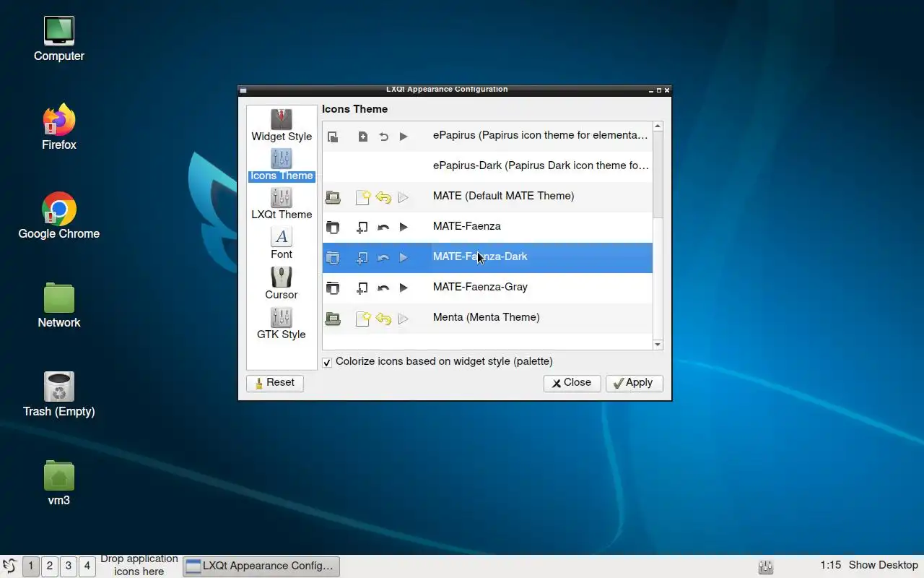
Task: Click the Close button in dialog
Action: [572, 383]
